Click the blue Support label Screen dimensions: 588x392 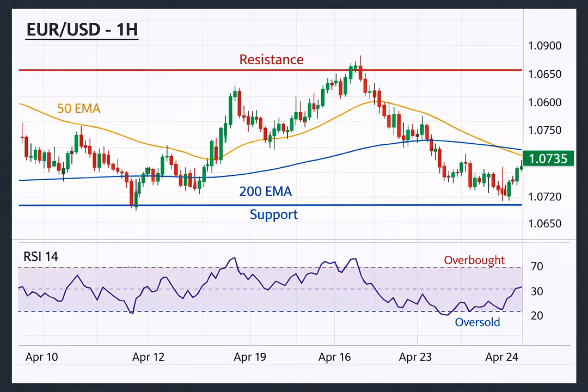coord(273,215)
